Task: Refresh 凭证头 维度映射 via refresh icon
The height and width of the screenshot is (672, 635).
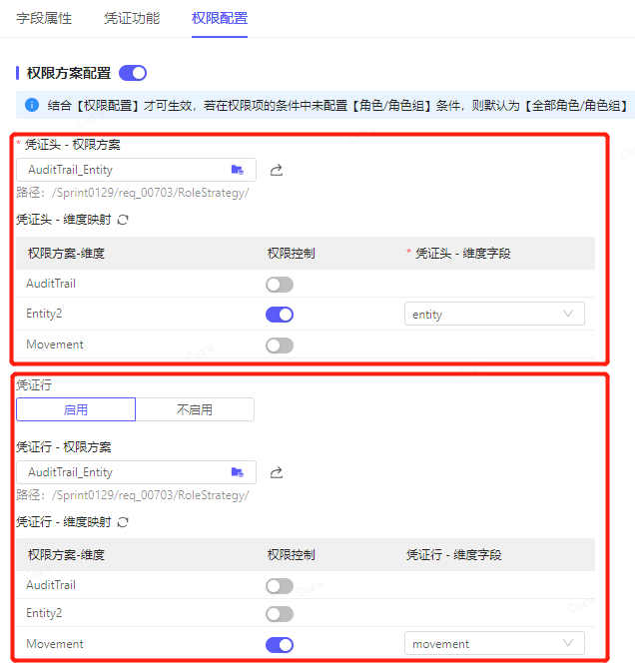Action: [x=123, y=219]
